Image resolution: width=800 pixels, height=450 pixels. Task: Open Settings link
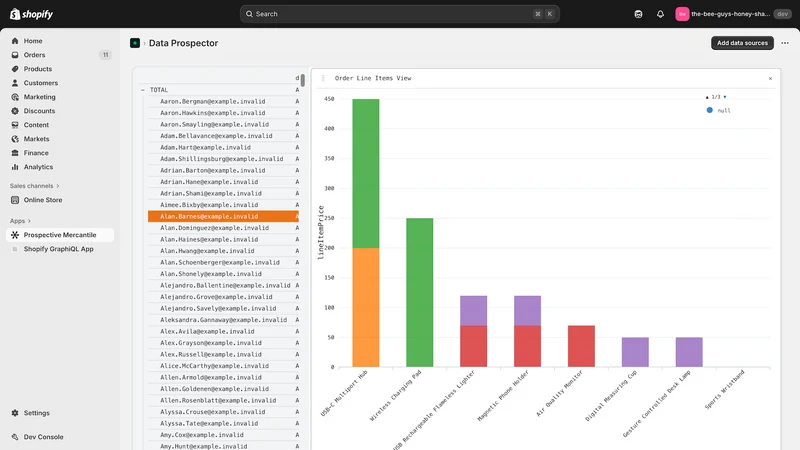coord(60,413)
